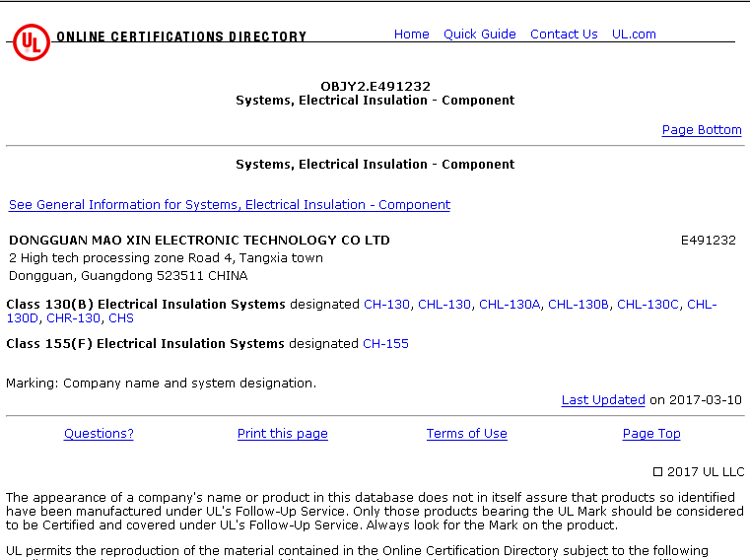
Task: Click the CHL-130B designation link
Action: click(x=579, y=305)
